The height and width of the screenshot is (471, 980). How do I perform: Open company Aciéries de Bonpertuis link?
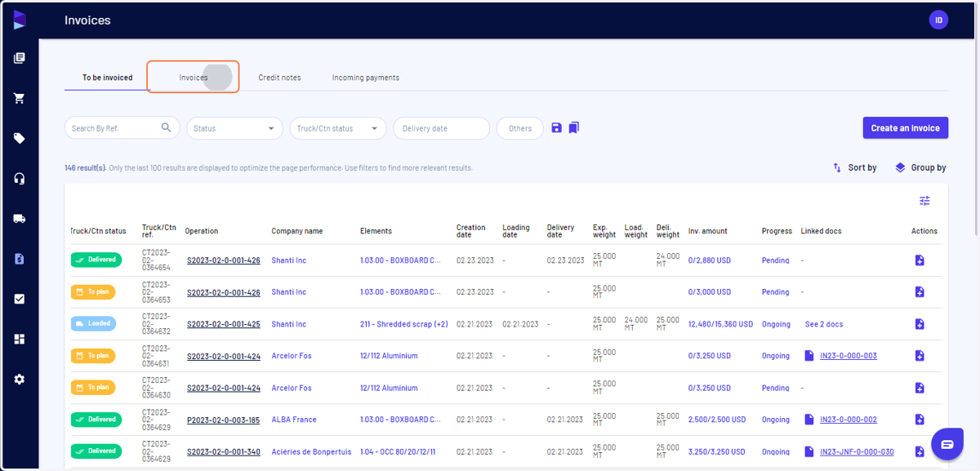310,451
